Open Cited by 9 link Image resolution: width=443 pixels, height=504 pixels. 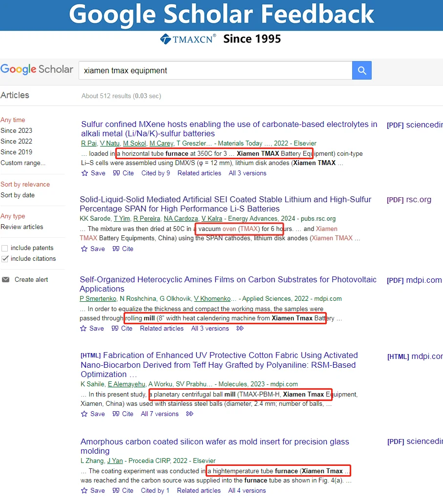tap(155, 173)
